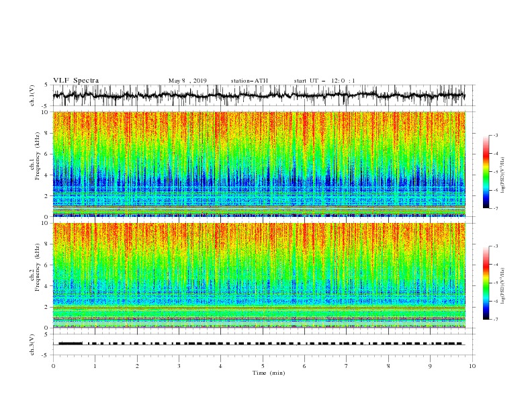
Task: Click the 7 tick on the time axis
Action: tap(347, 366)
